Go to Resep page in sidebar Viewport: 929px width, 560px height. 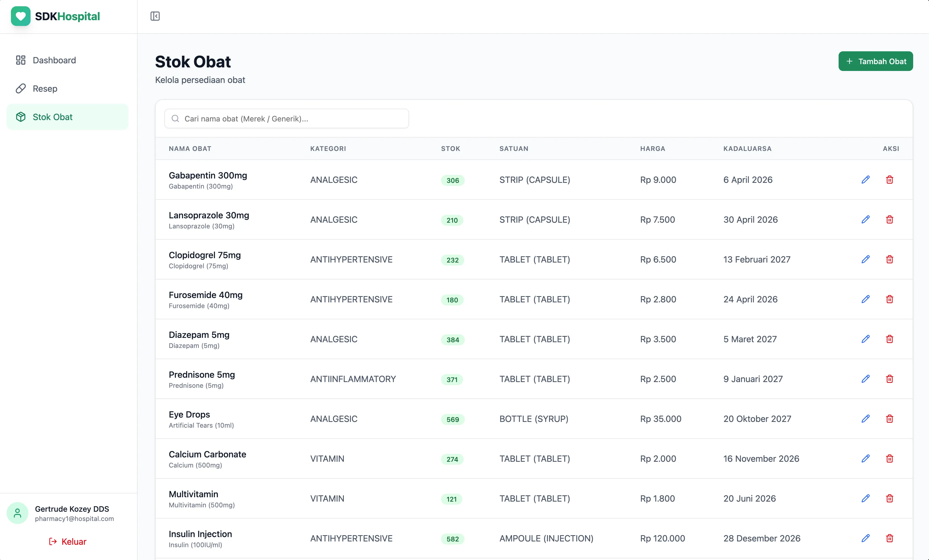click(x=45, y=89)
